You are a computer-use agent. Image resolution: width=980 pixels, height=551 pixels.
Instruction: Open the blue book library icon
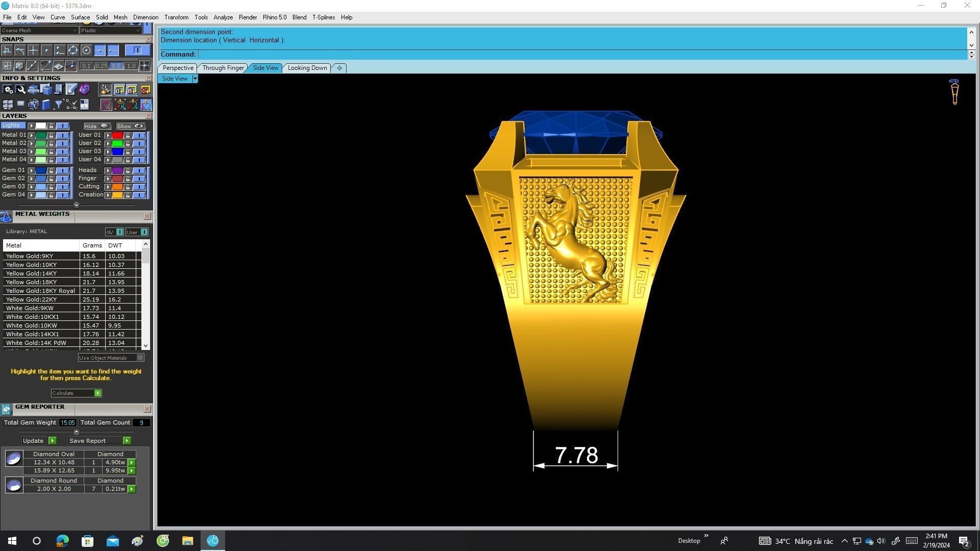[46, 104]
